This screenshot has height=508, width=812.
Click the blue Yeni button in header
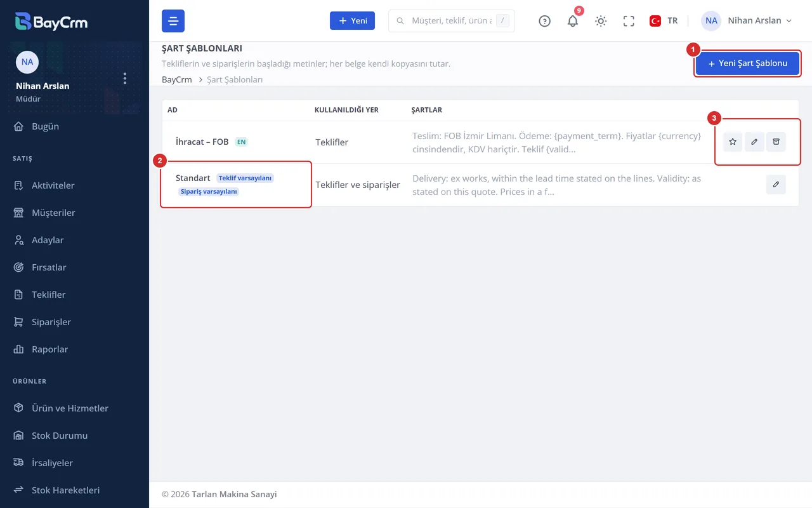[x=352, y=21]
